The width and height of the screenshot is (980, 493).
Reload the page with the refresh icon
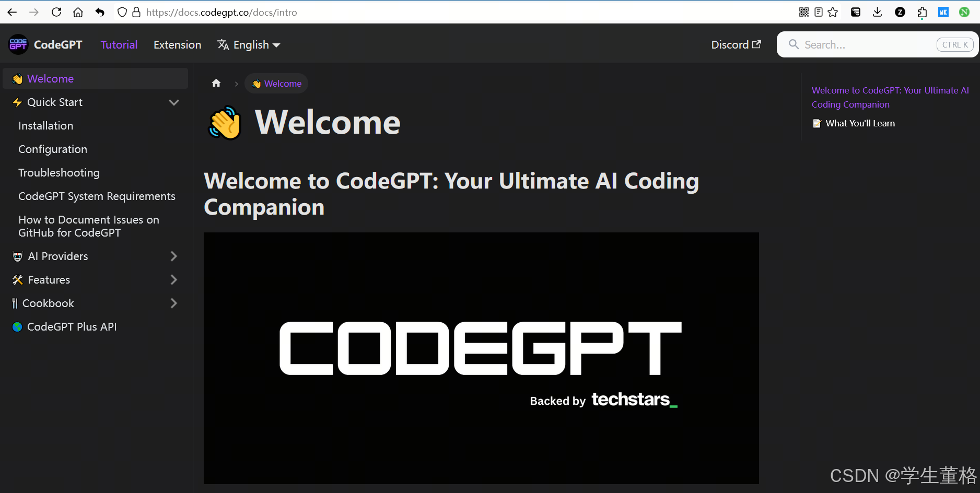click(x=56, y=12)
